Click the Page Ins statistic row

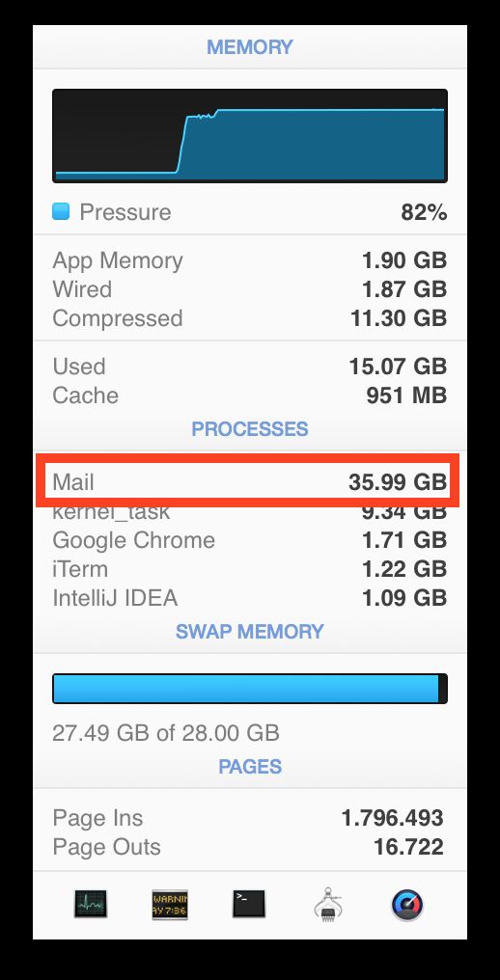coord(250,818)
